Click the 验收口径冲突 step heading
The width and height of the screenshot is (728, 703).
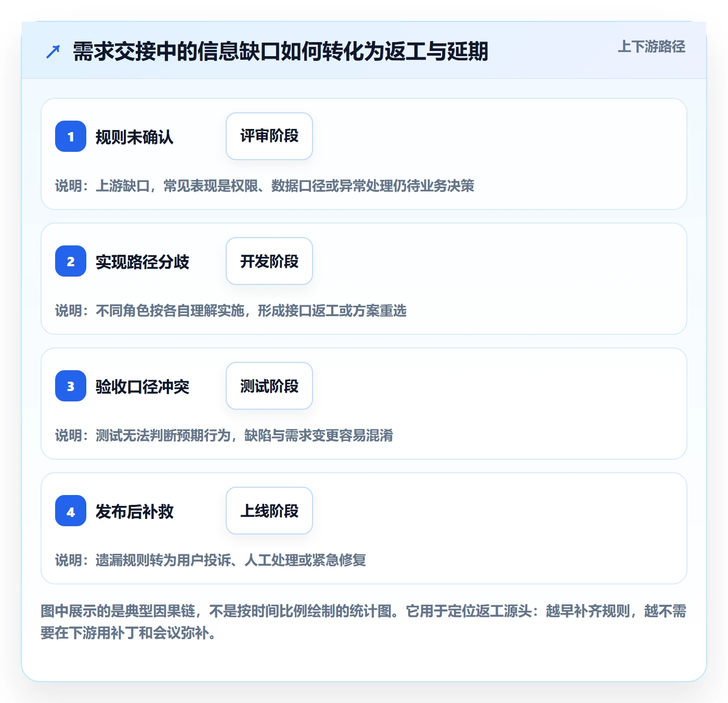point(142,387)
